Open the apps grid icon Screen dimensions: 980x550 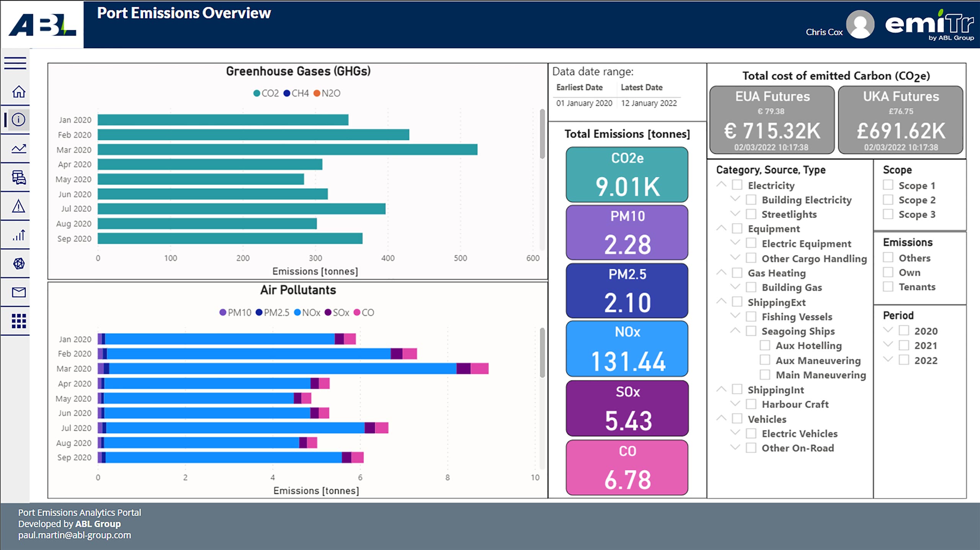pos(18,321)
